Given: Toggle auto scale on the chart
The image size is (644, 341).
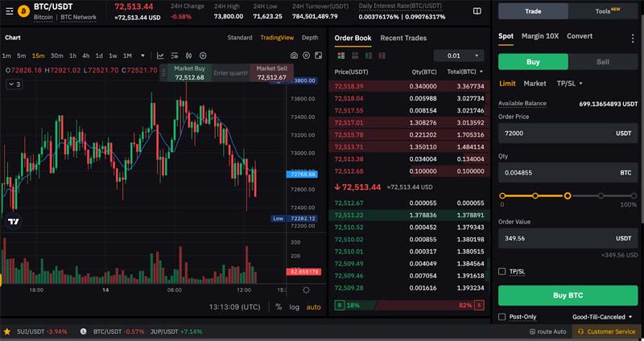Looking at the screenshot, I should pyautogui.click(x=314, y=307).
